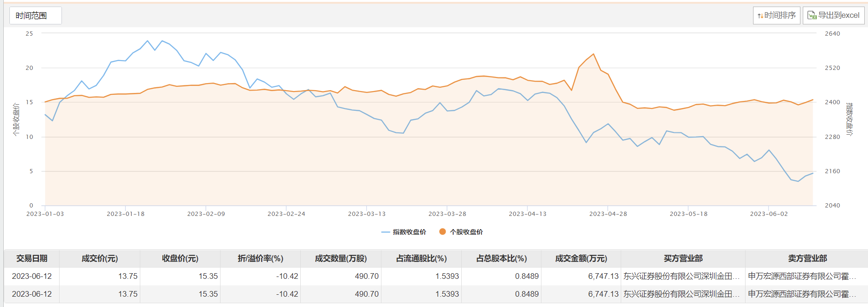Click the blue line legend marker
This screenshot has width=868, height=307.
tap(386, 232)
